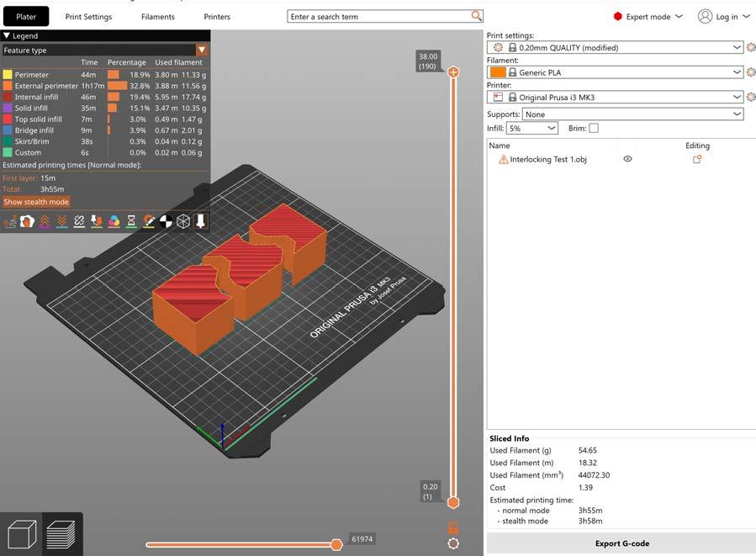
Task: Click Show stealth mode button
Action: click(x=36, y=202)
